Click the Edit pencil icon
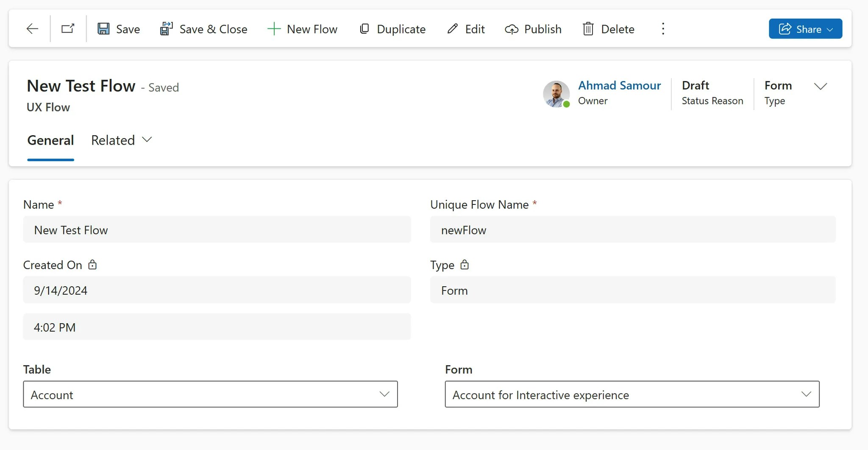Screen dimensions: 868x450 (453, 29)
